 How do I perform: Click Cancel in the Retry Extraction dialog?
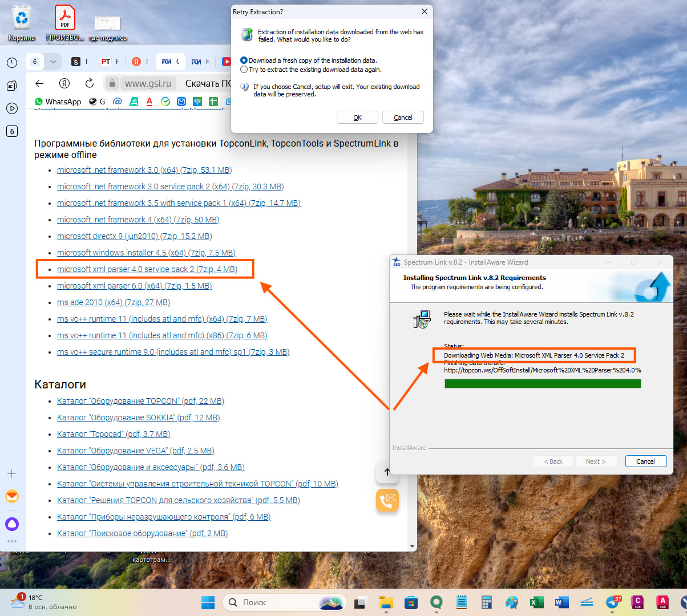(403, 117)
